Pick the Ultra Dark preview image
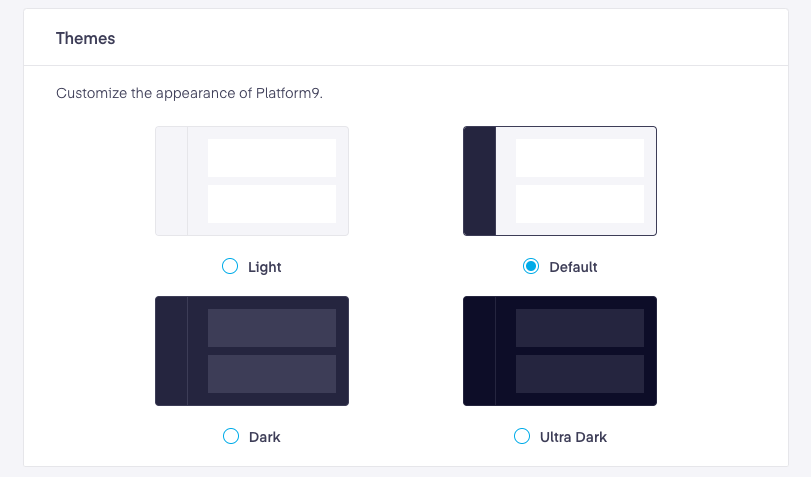The image size is (811, 477). coord(560,351)
